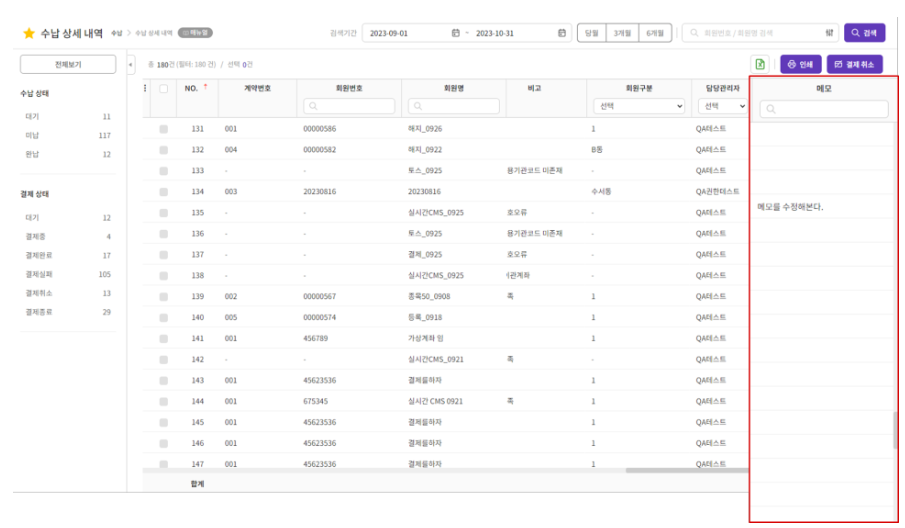Click the 계약번호 column header
The height and width of the screenshot is (528, 905).
pyautogui.click(x=257, y=88)
